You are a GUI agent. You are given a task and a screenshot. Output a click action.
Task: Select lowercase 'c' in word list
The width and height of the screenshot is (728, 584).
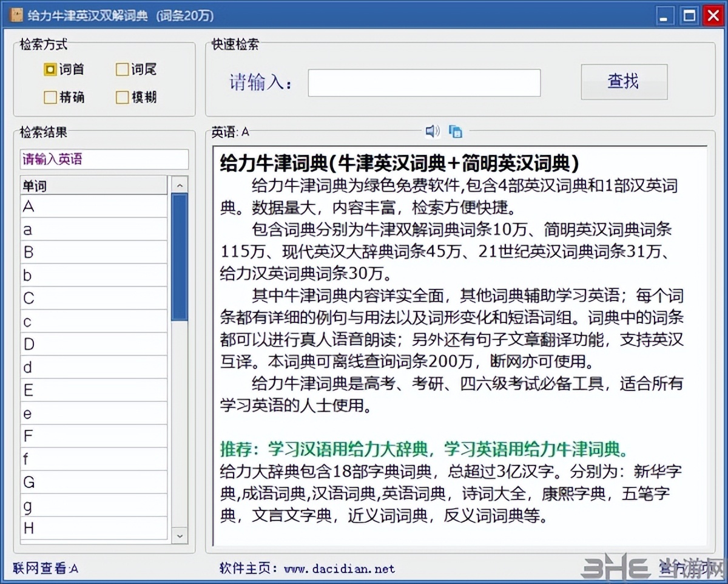(x=93, y=321)
